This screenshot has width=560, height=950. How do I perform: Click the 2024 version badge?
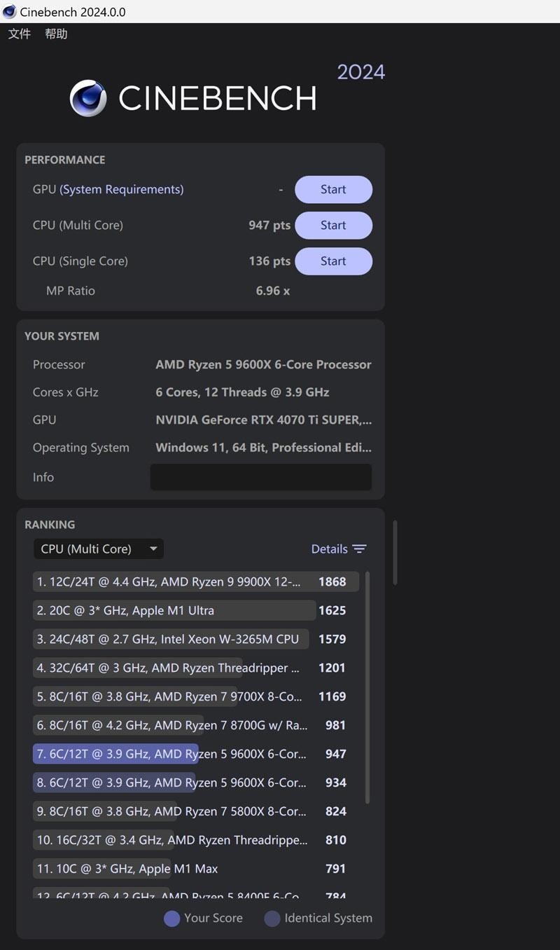click(x=360, y=71)
